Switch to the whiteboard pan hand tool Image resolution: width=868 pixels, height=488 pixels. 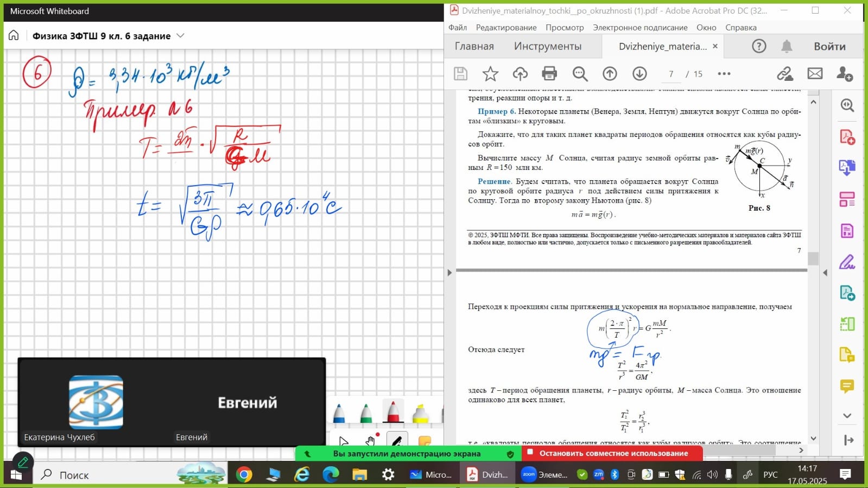coord(371,441)
